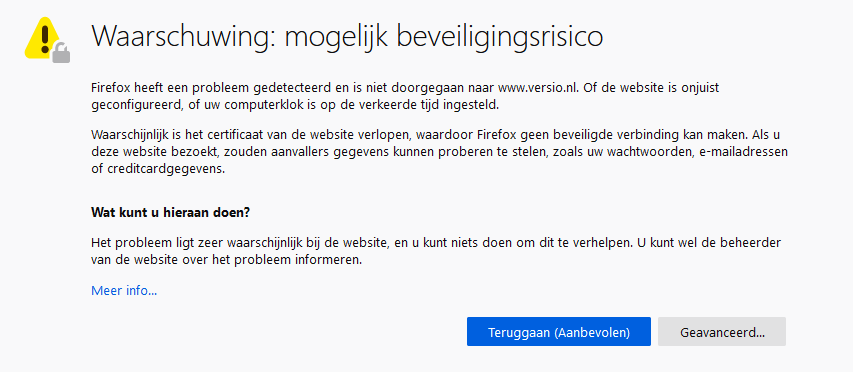Click the word 'informeren' ending the last paragraph
853x372 pixels.
pos(333,259)
